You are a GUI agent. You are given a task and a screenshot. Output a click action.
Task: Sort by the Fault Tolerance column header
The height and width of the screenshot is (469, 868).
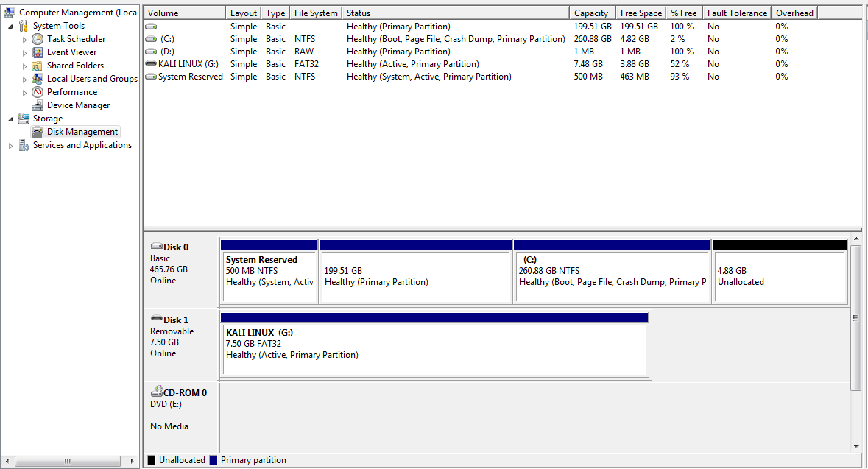click(737, 13)
